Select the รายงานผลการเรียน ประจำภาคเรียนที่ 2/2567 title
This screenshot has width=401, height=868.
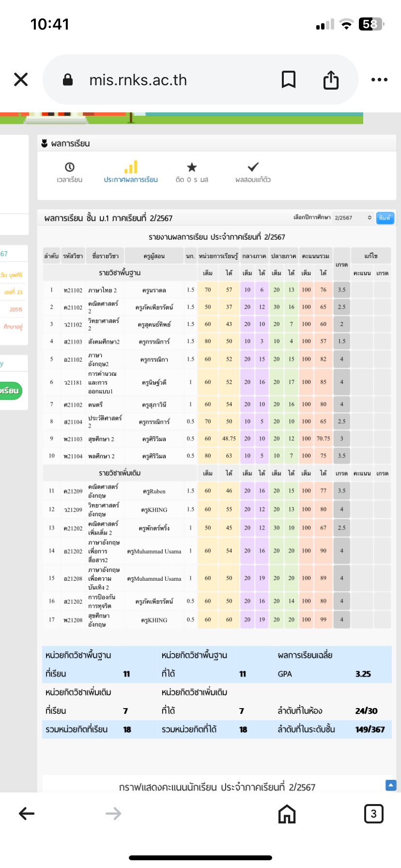point(217,237)
